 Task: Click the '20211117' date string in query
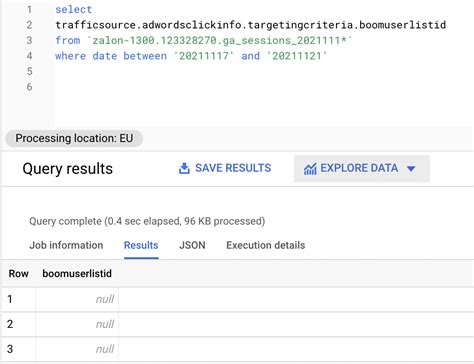(204, 56)
